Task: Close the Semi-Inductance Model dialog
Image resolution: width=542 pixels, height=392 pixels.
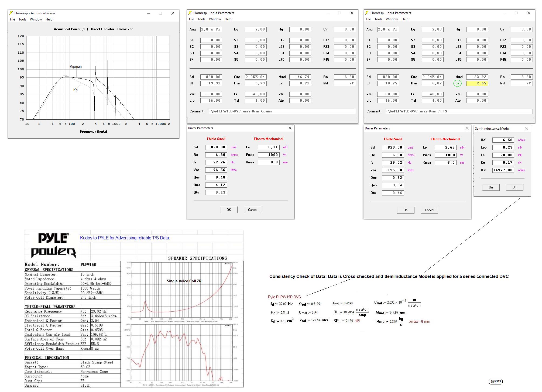Action: click(527, 129)
